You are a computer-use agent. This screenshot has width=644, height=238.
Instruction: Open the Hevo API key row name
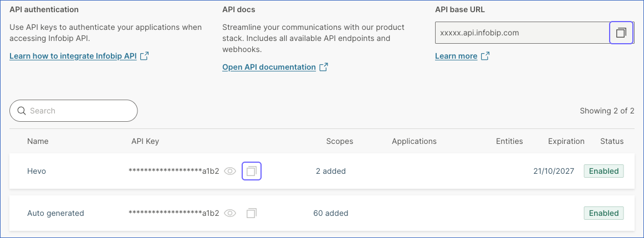point(37,171)
